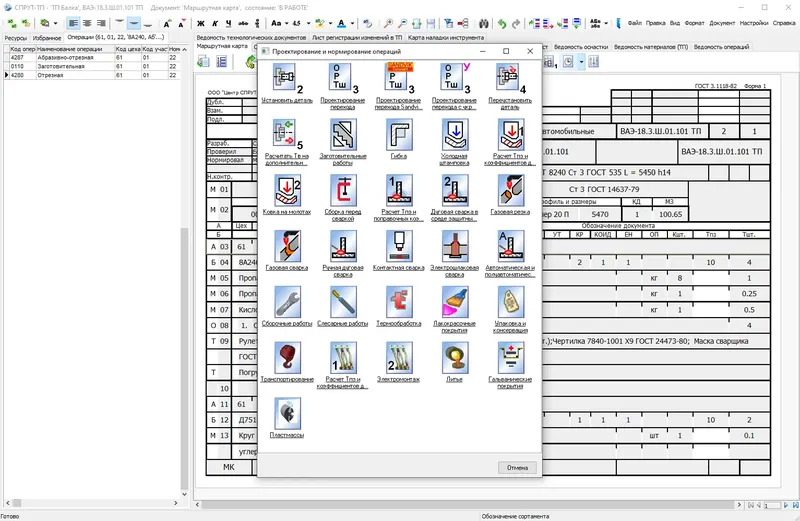Select the 'Заготовительная' operation row
Screen dimensions: 800x521
[92, 66]
